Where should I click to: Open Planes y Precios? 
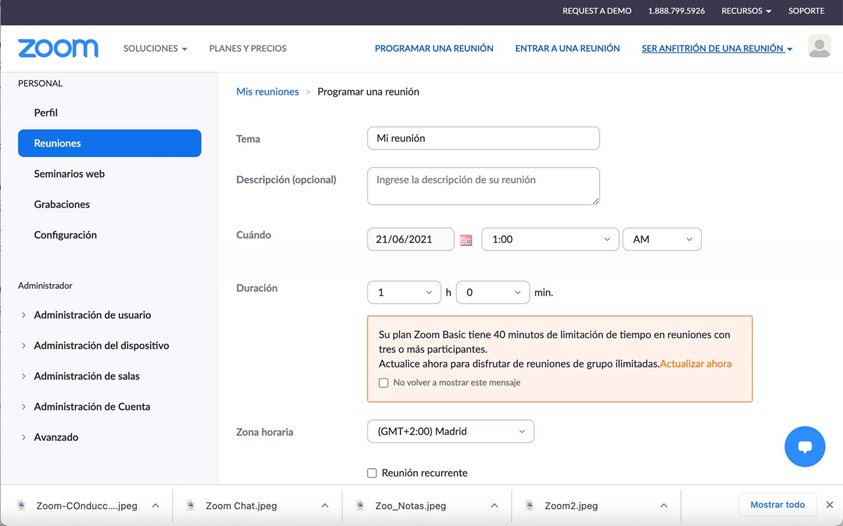248,48
